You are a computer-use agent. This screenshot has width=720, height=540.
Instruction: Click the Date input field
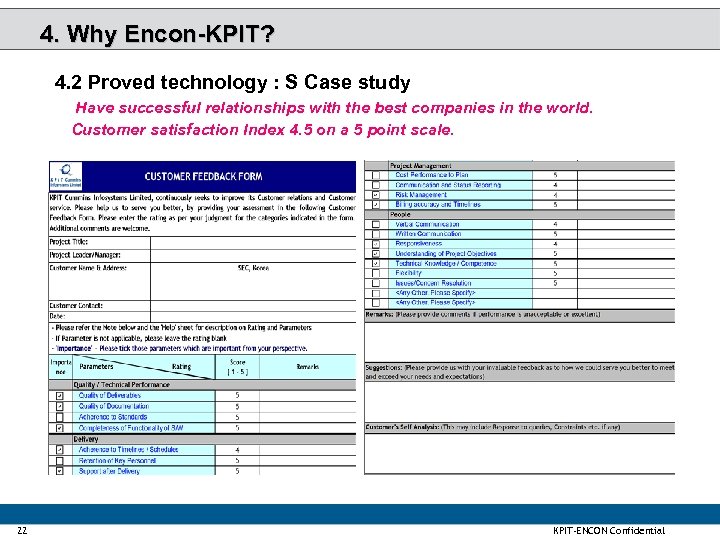tap(253, 317)
